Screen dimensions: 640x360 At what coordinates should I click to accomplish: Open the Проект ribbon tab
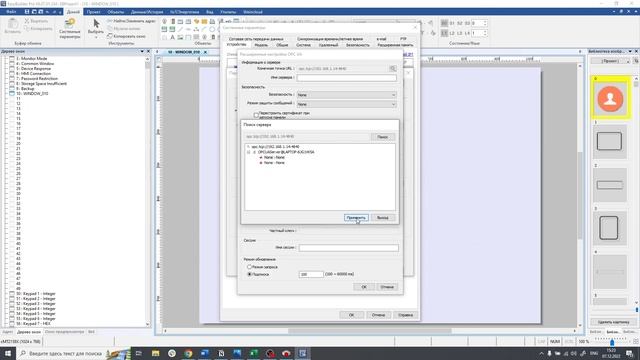pos(93,12)
